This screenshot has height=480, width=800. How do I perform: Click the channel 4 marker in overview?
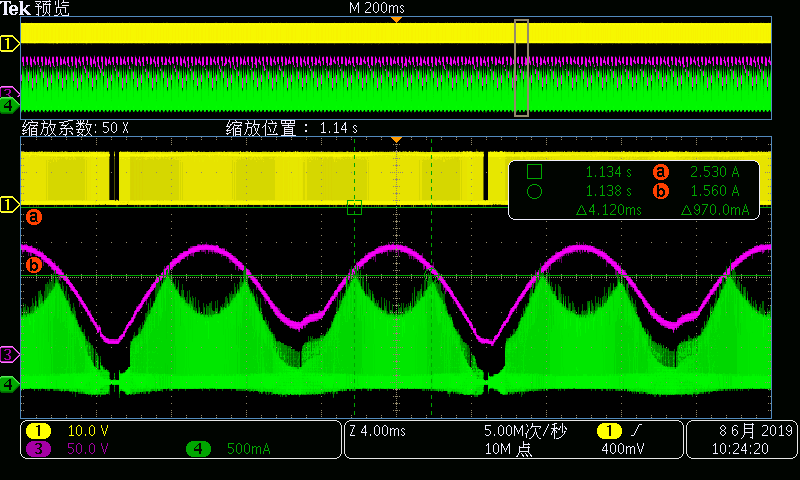tap(9, 106)
